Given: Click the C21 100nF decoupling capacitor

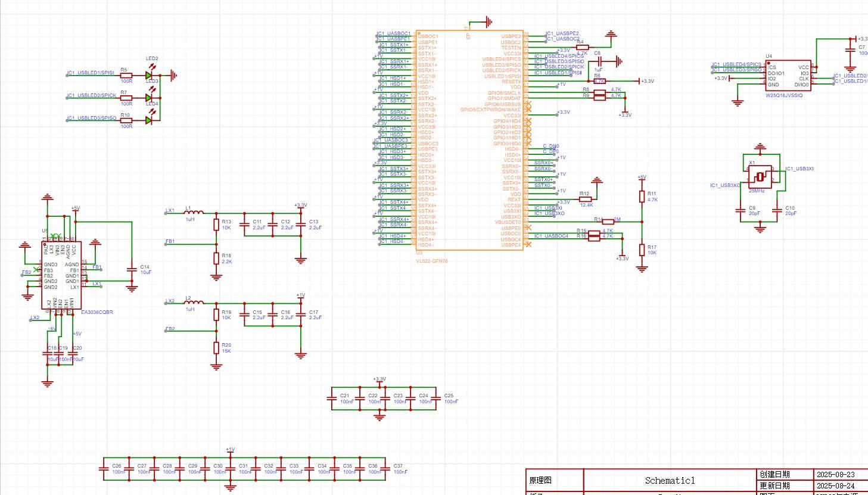Looking at the screenshot, I should [x=332, y=399].
